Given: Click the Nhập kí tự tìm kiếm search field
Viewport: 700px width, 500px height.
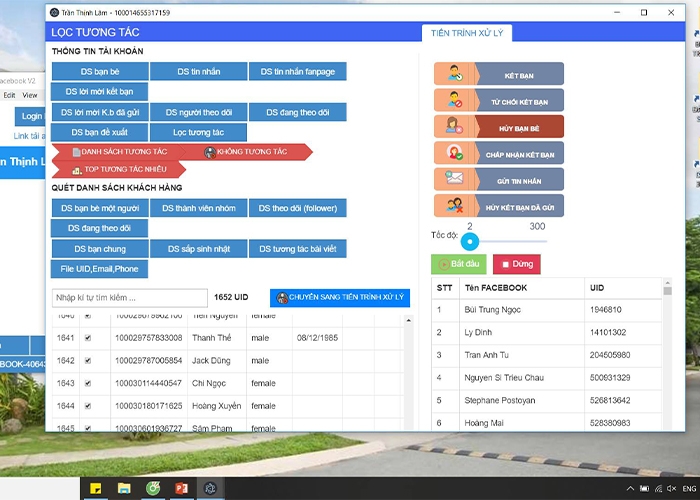Looking at the screenshot, I should click(x=130, y=298).
